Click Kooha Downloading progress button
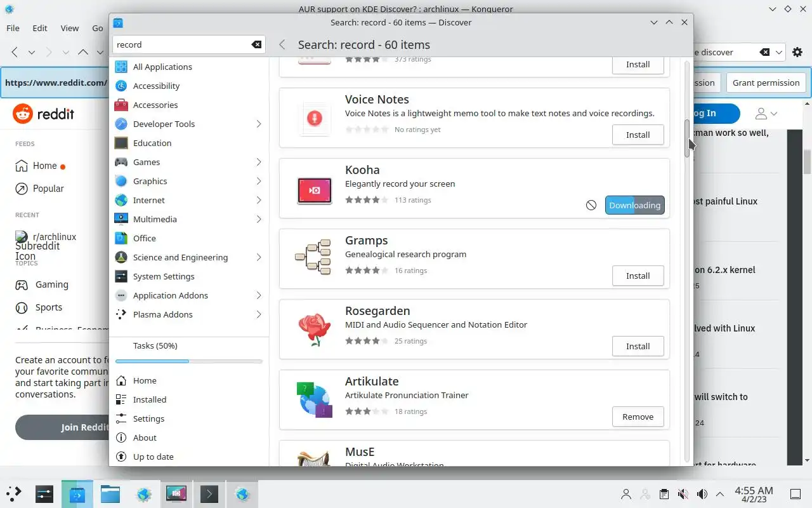812x508 pixels. [634, 205]
